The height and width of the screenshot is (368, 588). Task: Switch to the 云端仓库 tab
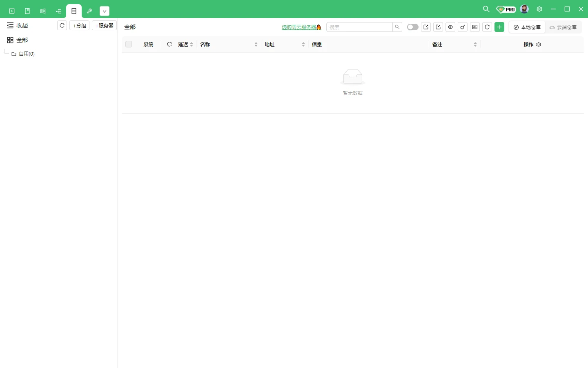click(564, 27)
